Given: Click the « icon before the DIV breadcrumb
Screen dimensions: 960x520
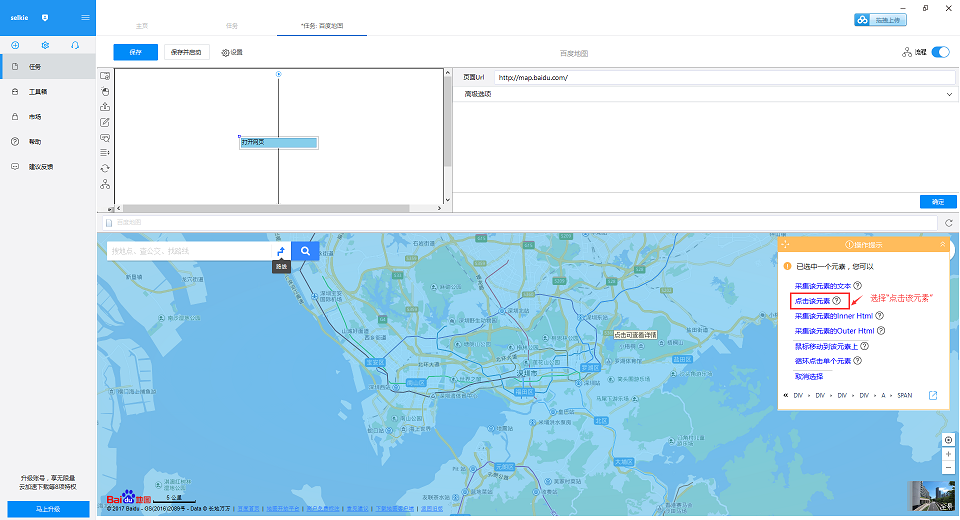Looking at the screenshot, I should click(x=786, y=396).
